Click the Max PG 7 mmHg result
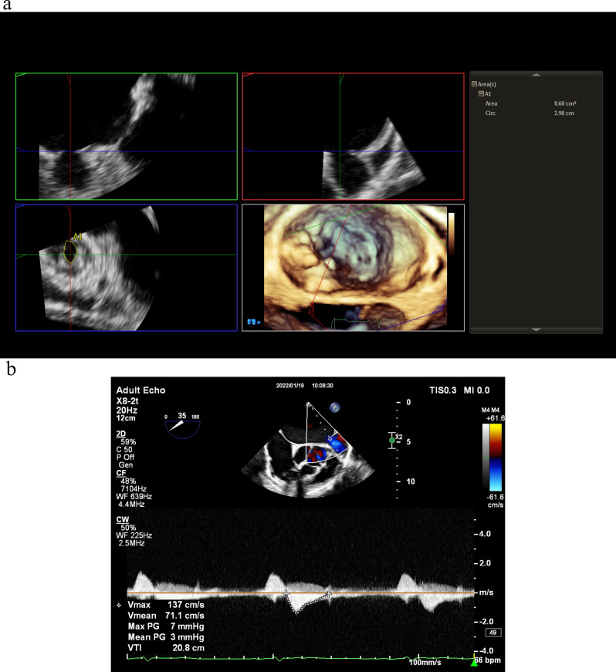Image resolution: width=616 pixels, height=672 pixels. coord(166,626)
